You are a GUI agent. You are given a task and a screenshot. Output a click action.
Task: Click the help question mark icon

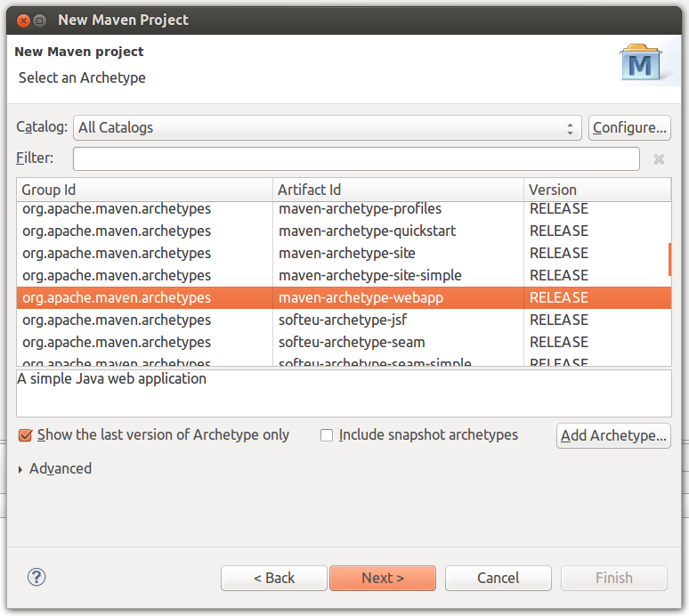point(36,578)
